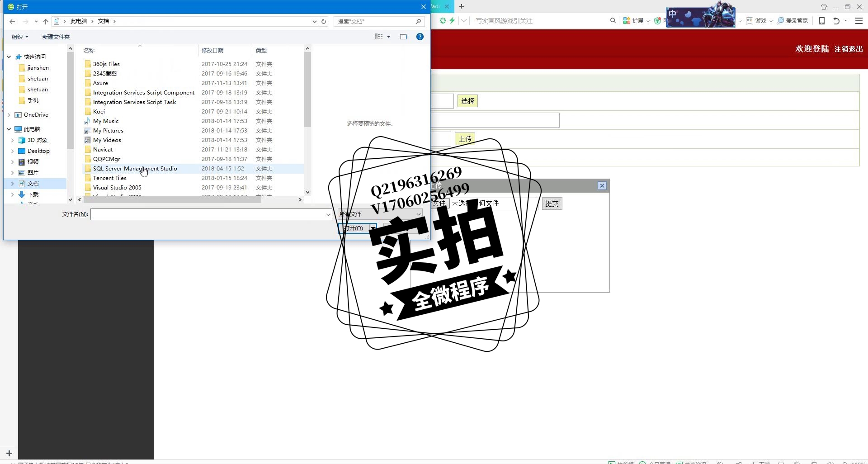Expand the OneDrive tree node
This screenshot has height=464, width=868.
(x=9, y=114)
